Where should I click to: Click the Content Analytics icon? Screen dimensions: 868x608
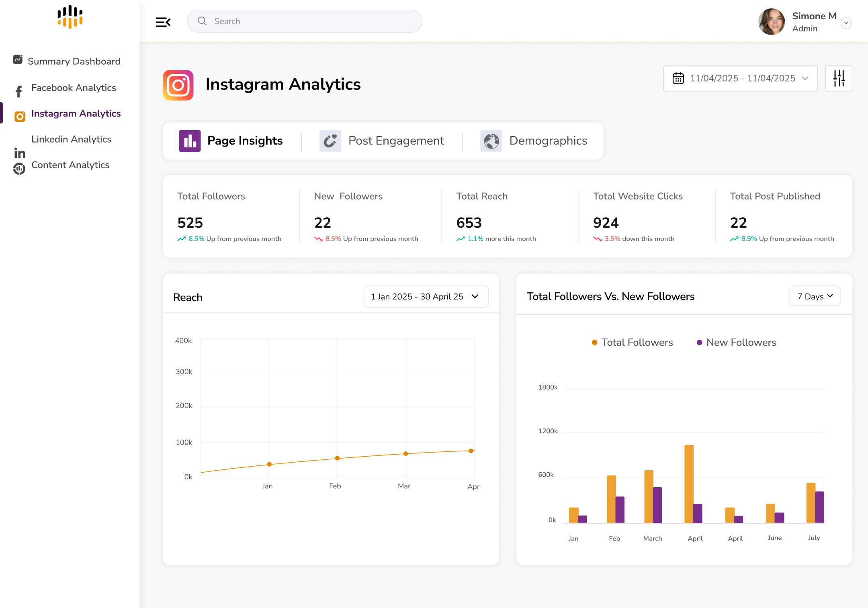coord(19,169)
